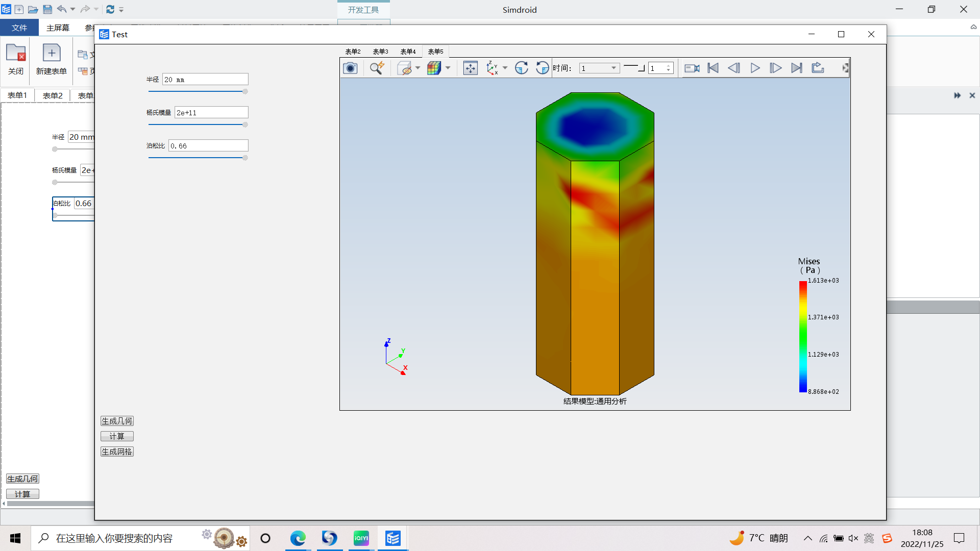Click the 新建表单 ribbon button
This screenshot has width=980, height=551.
[x=52, y=60]
